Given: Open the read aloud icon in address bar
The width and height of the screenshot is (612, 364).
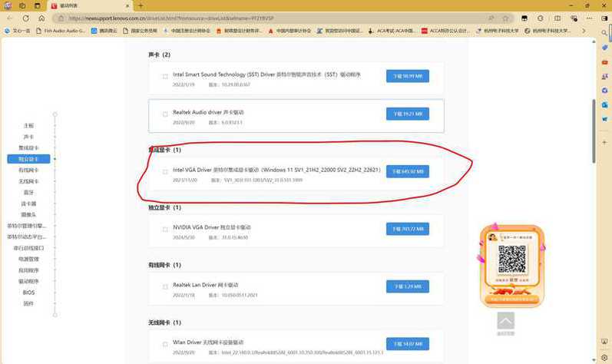Looking at the screenshot, I should click(491, 18).
